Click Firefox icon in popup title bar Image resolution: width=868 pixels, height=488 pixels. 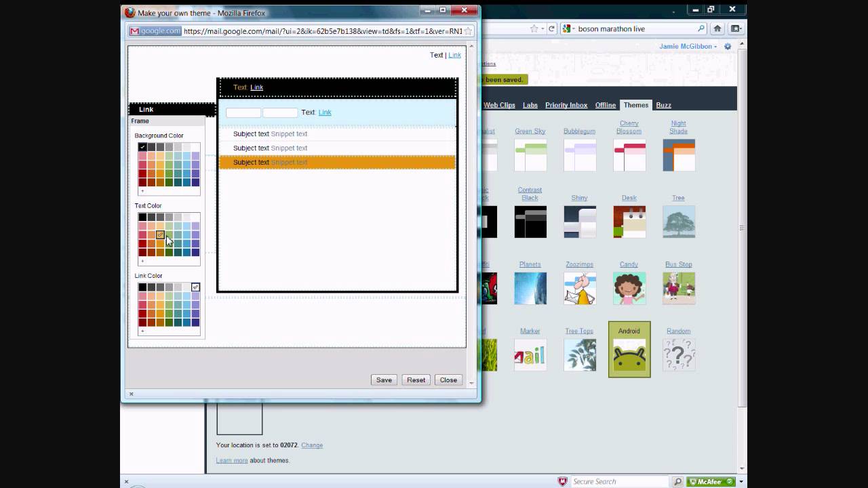pyautogui.click(x=130, y=12)
